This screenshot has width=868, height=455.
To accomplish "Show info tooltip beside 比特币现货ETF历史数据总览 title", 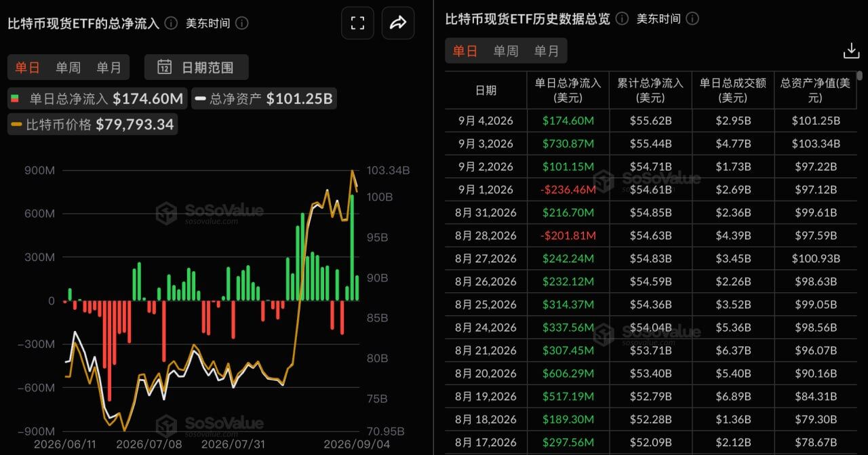I will pyautogui.click(x=622, y=18).
